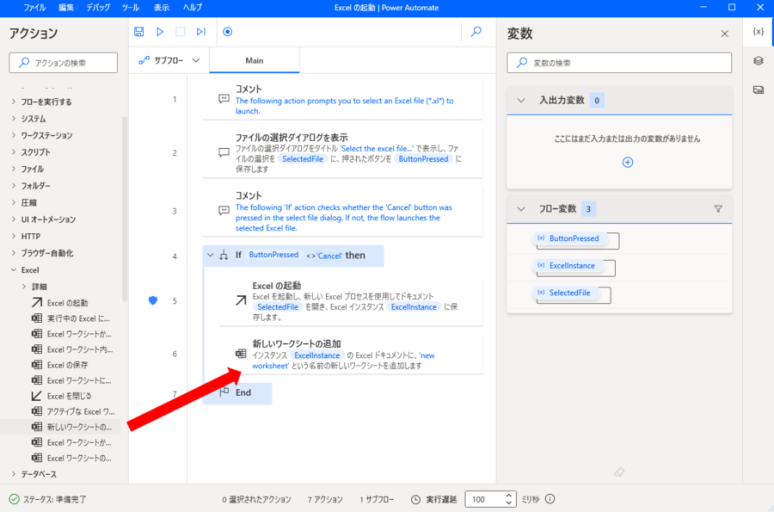Expand the 圧縮 action group

13,202
